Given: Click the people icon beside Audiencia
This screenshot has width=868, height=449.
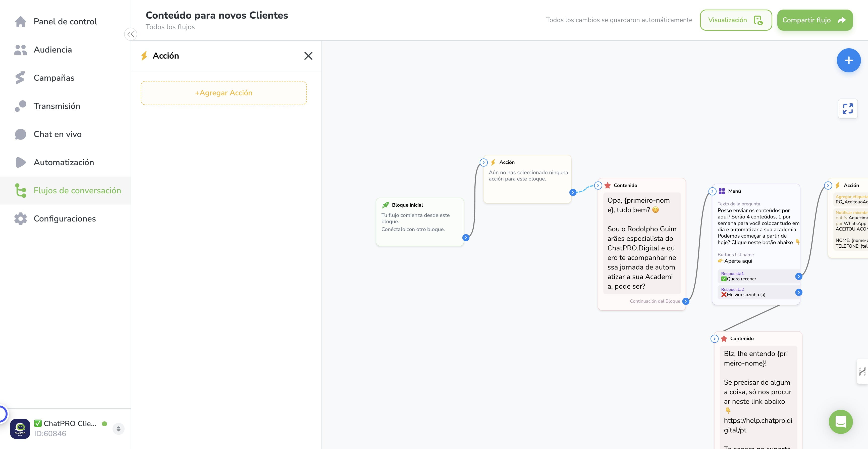Looking at the screenshot, I should pyautogui.click(x=21, y=50).
